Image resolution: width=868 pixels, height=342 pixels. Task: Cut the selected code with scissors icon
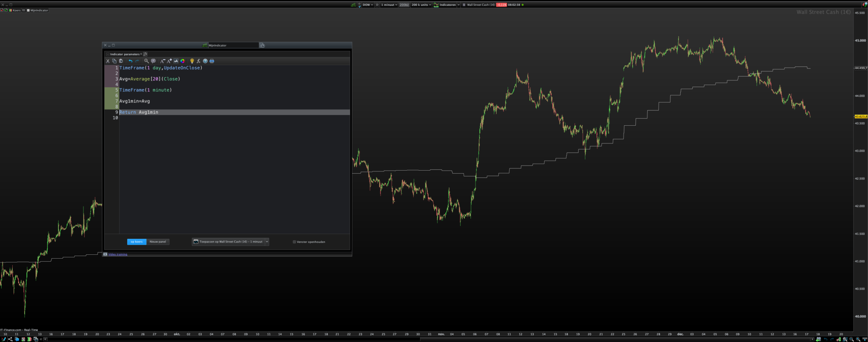click(x=108, y=61)
